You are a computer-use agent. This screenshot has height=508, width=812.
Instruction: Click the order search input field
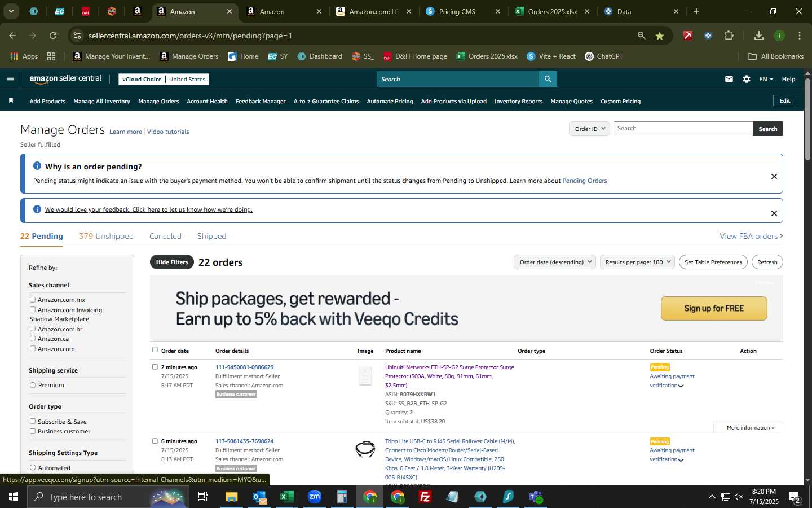click(x=683, y=129)
